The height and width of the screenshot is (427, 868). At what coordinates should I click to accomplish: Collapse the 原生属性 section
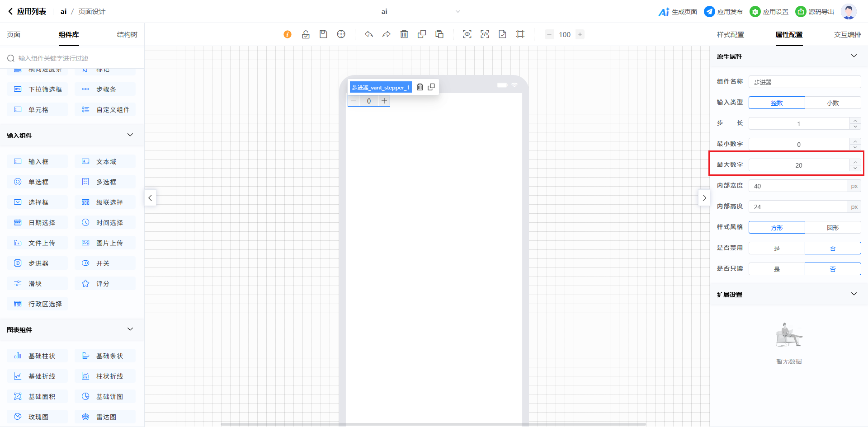click(854, 56)
